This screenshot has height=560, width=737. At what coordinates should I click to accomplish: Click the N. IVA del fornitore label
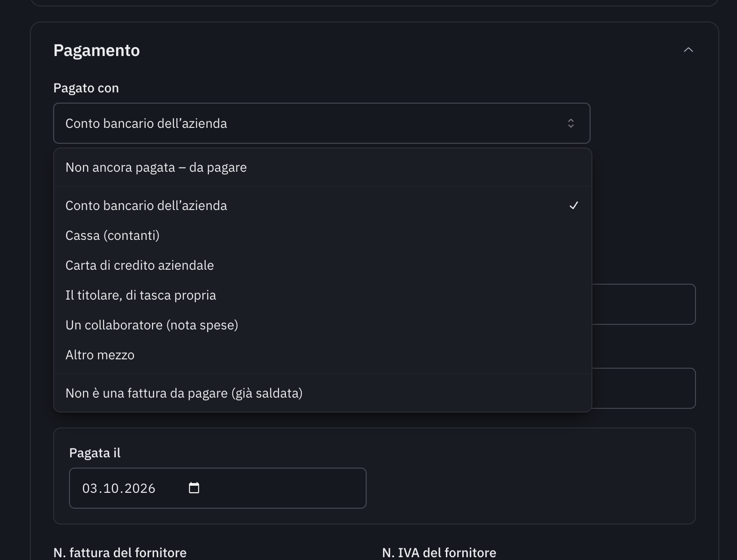[x=439, y=553]
